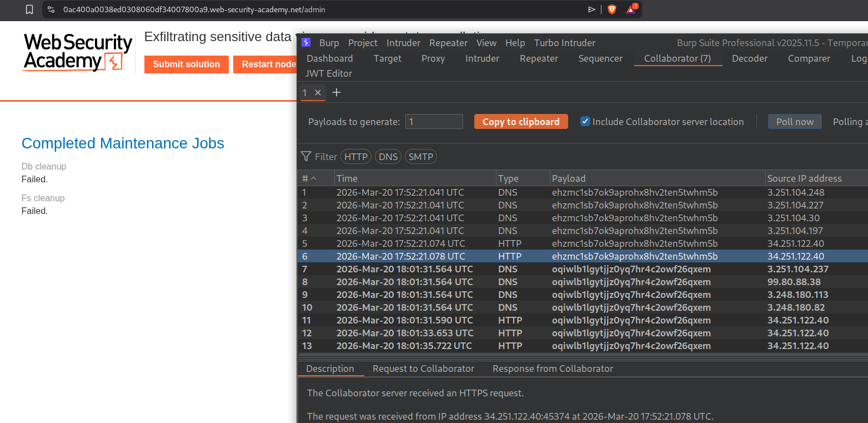Click the browser bookmark icon
This screenshot has height=423, width=868.
point(29,9)
